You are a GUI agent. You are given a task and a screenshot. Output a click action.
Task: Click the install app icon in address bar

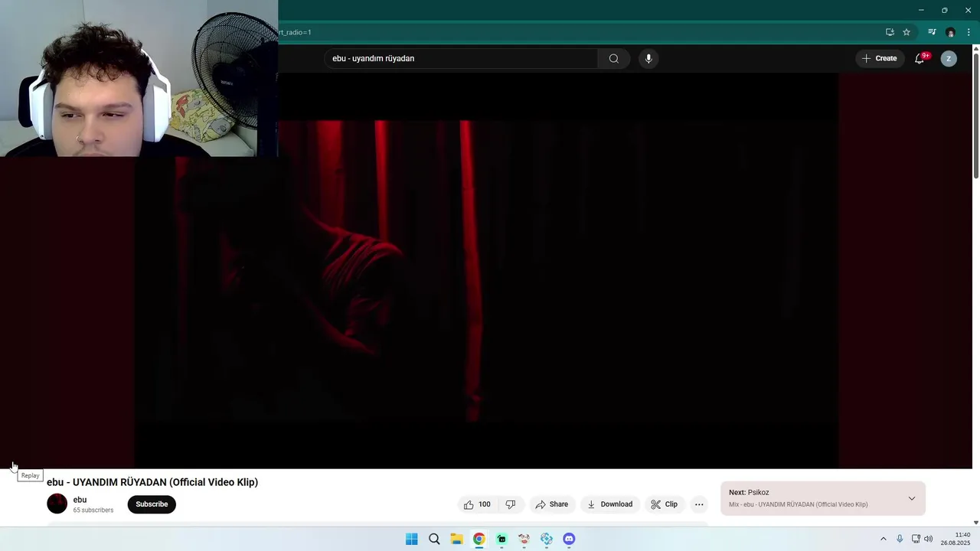890,32
